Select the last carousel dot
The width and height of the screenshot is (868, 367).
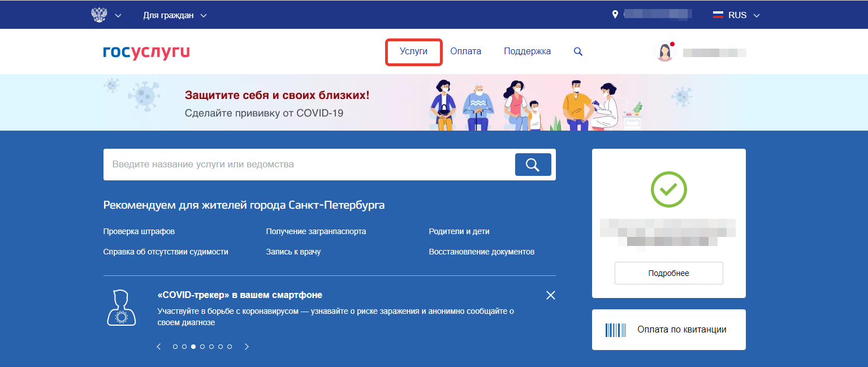coord(230,347)
